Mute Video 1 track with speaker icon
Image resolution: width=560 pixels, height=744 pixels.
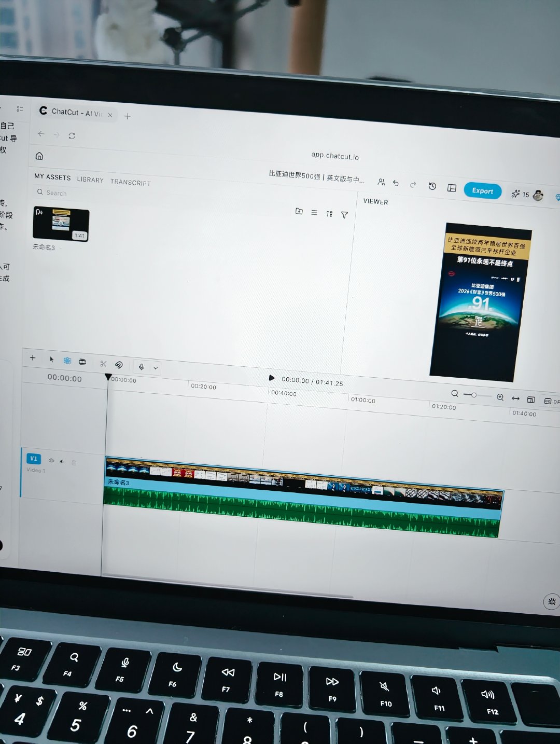pos(62,461)
